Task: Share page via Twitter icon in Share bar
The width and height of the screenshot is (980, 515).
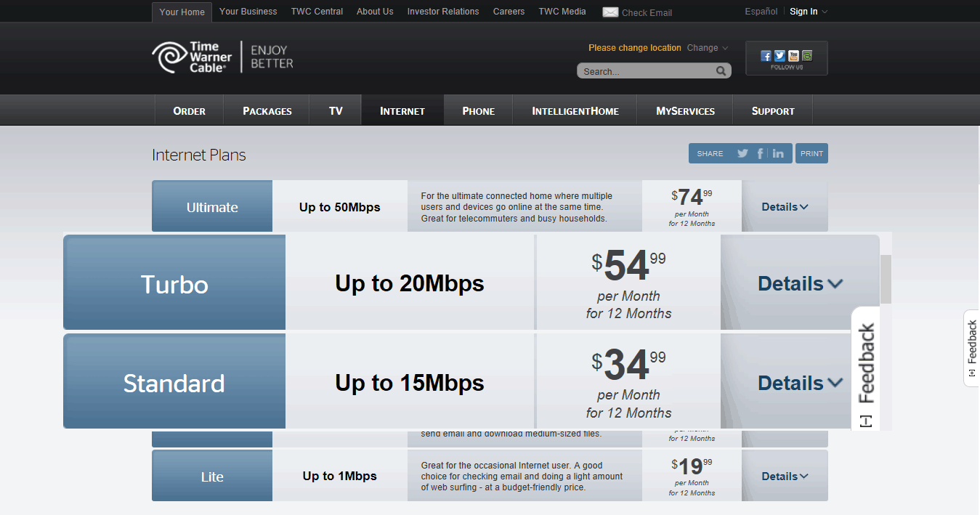Action: [x=742, y=153]
